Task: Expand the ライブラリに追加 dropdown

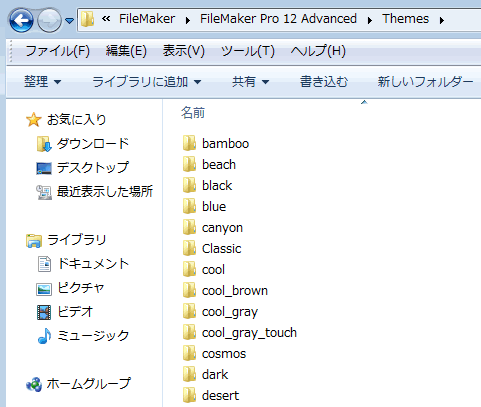Action: pos(147,82)
